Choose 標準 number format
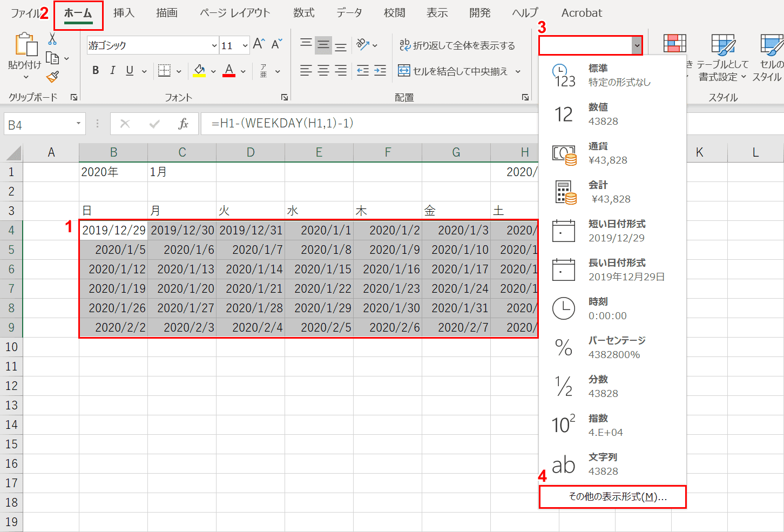Image resolution: width=784 pixels, height=532 pixels. point(612,75)
